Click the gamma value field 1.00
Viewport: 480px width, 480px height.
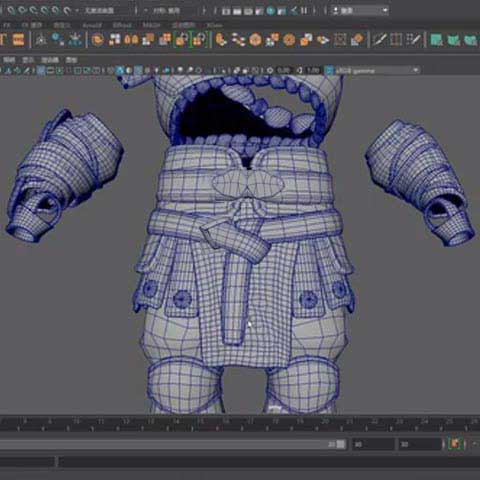313,70
